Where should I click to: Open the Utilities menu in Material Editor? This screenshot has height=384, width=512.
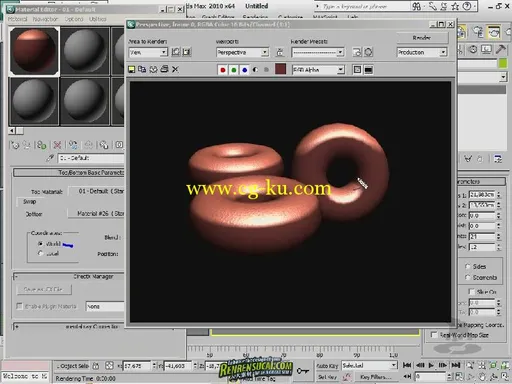click(98, 19)
